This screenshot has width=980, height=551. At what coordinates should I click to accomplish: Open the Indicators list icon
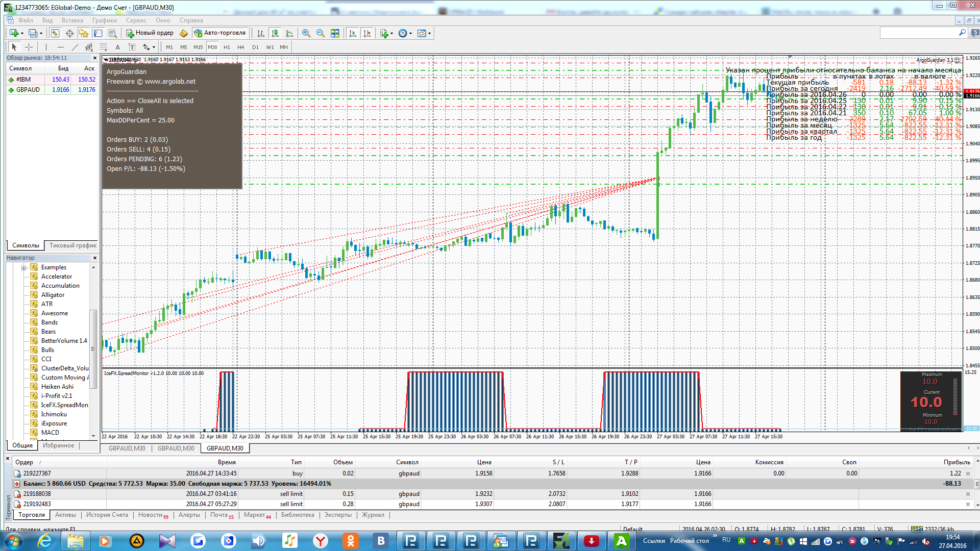(384, 33)
